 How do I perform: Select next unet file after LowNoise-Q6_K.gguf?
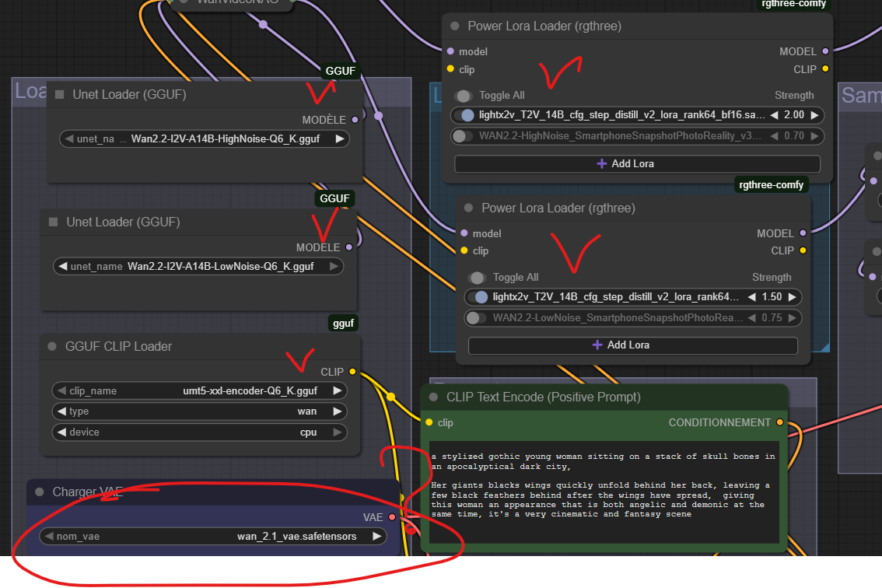tap(334, 266)
